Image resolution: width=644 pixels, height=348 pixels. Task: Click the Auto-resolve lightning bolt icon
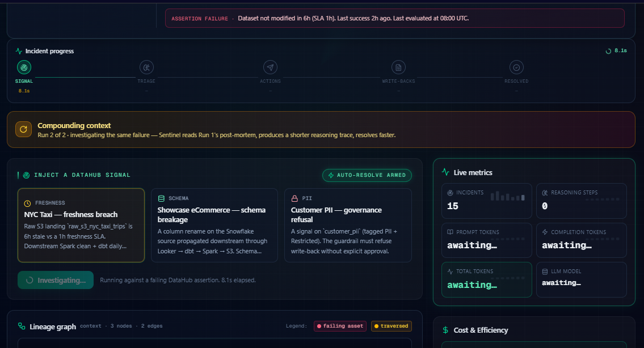tap(331, 175)
